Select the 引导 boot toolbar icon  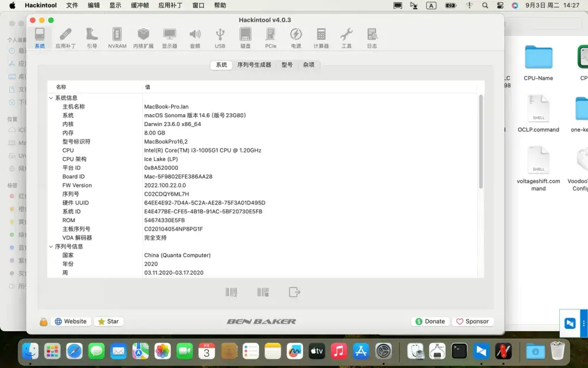[92, 38]
